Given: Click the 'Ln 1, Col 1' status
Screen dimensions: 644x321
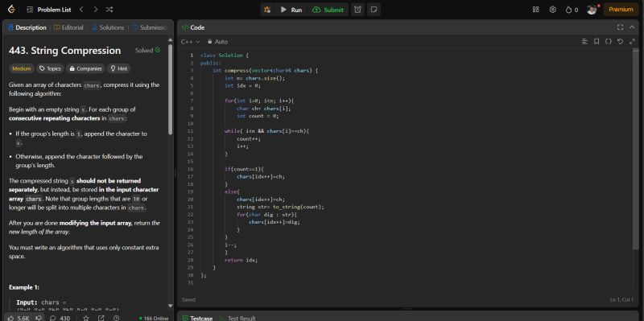Looking at the screenshot, I should tap(621, 299).
